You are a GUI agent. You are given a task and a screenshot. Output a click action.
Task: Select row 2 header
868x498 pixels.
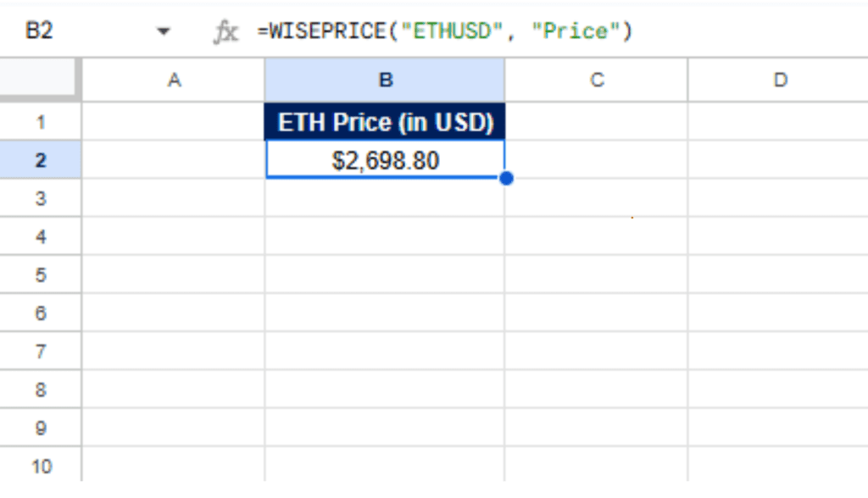pos(41,160)
